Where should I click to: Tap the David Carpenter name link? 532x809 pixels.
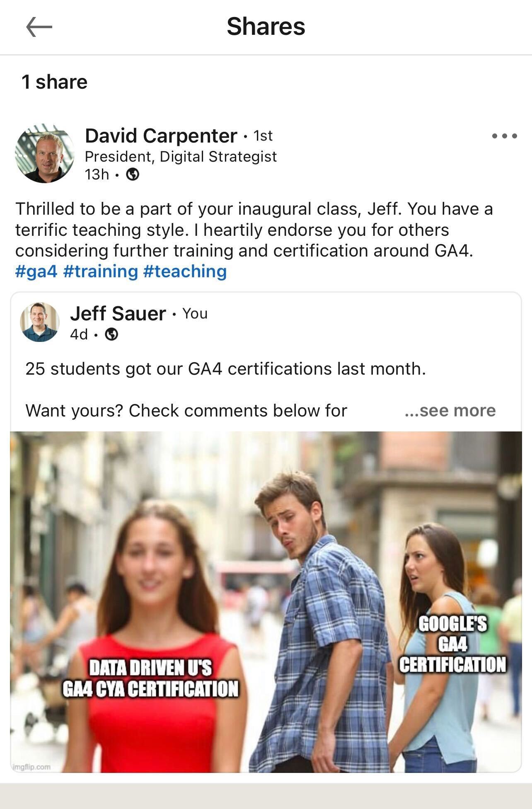pyautogui.click(x=161, y=136)
